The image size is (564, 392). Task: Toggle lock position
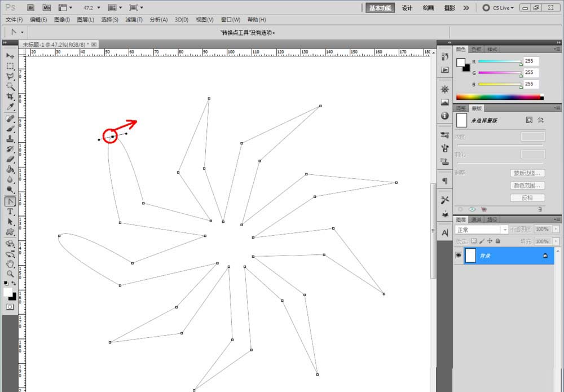click(490, 241)
